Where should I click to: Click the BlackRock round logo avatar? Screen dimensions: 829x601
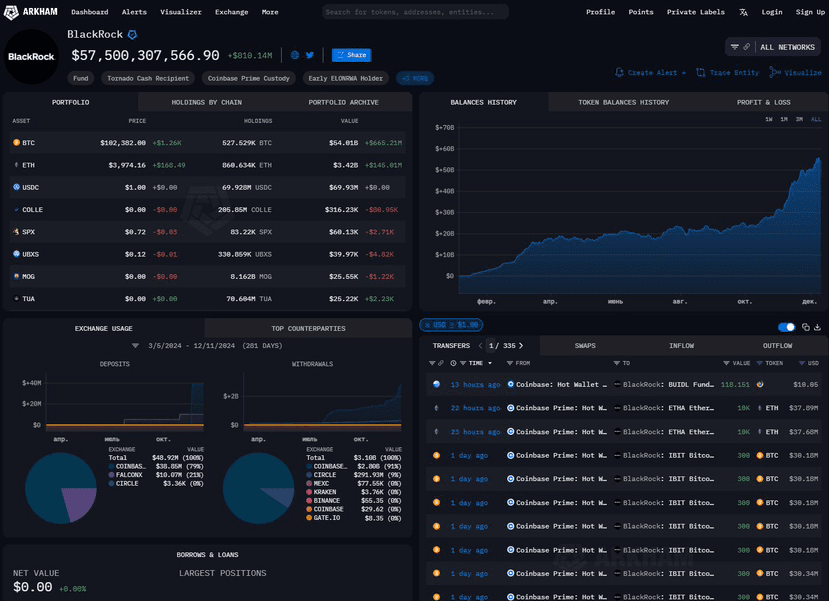point(31,57)
